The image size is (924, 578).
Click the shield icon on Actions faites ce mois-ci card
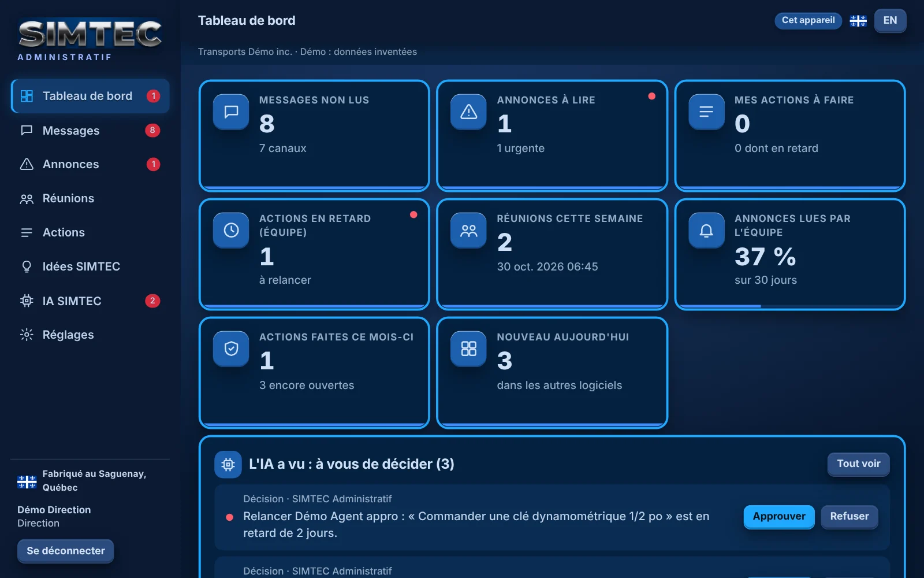click(231, 349)
